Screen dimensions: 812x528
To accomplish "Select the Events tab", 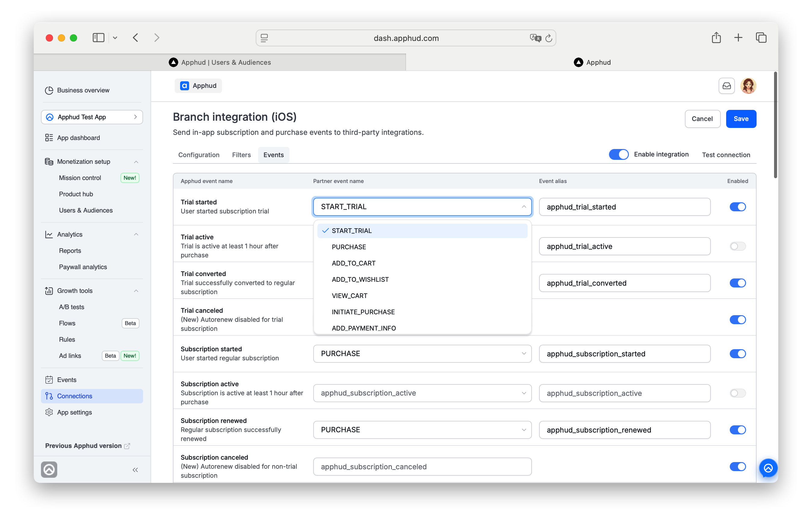I will 273,154.
